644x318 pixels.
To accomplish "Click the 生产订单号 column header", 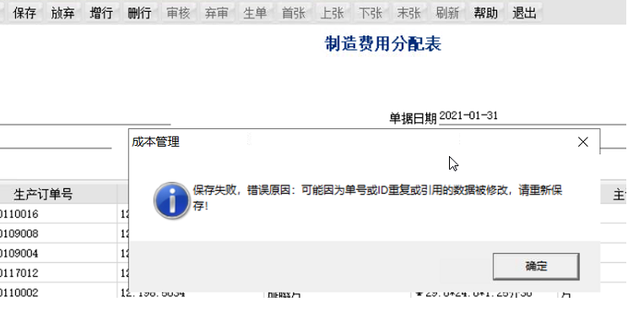I will pos(44,194).
